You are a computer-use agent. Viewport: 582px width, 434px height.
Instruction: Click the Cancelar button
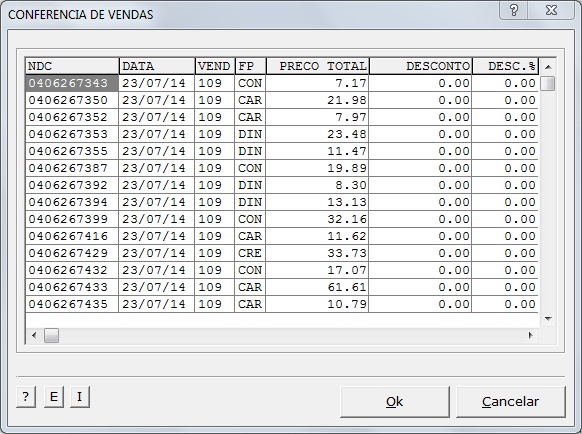(511, 402)
